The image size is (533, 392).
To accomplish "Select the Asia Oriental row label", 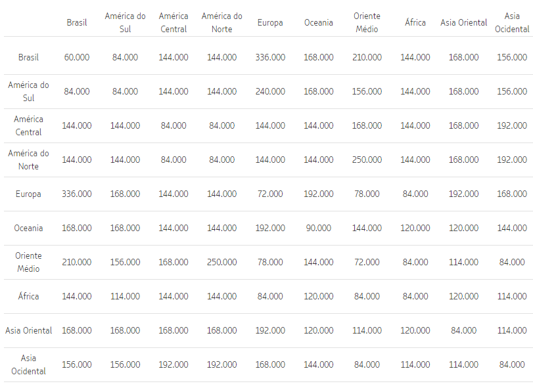I will coord(28,330).
